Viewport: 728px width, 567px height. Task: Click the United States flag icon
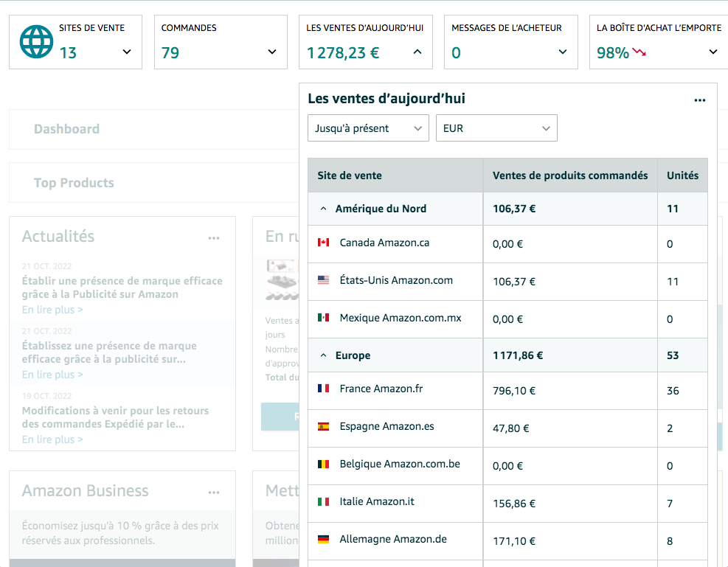[324, 280]
